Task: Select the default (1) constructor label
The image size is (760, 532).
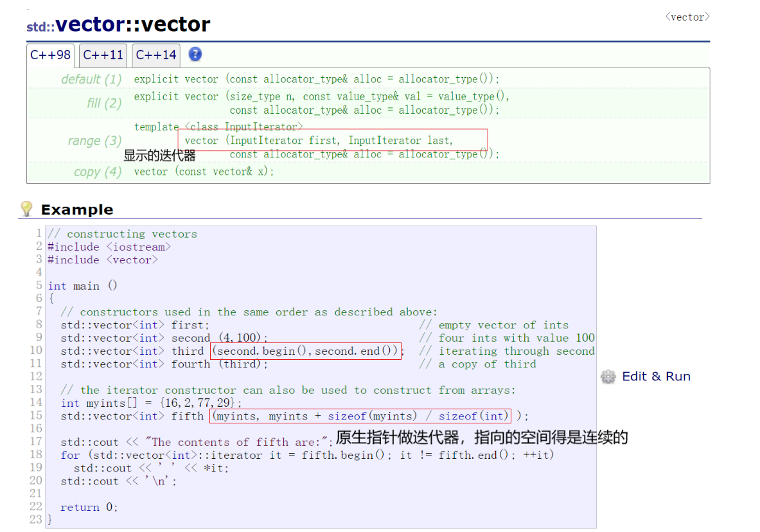Action: 91,79
